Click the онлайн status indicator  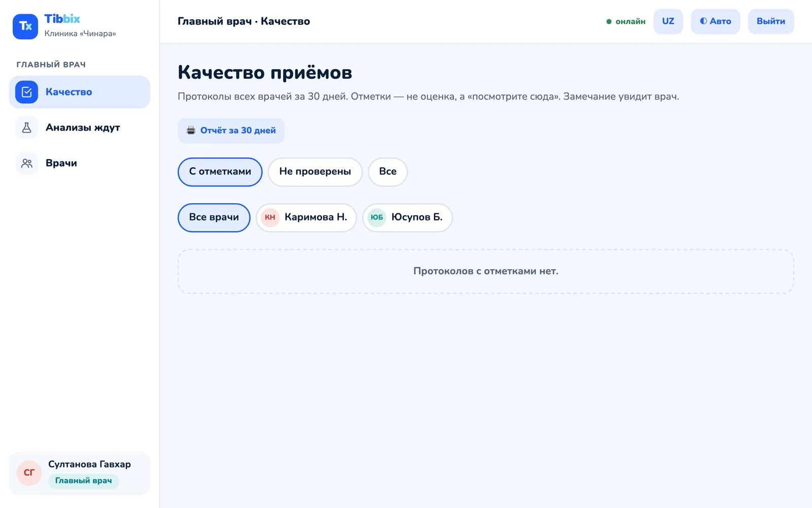[x=626, y=21]
